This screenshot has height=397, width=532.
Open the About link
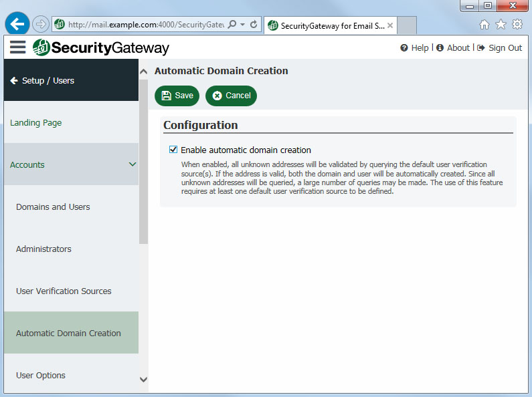coord(453,48)
